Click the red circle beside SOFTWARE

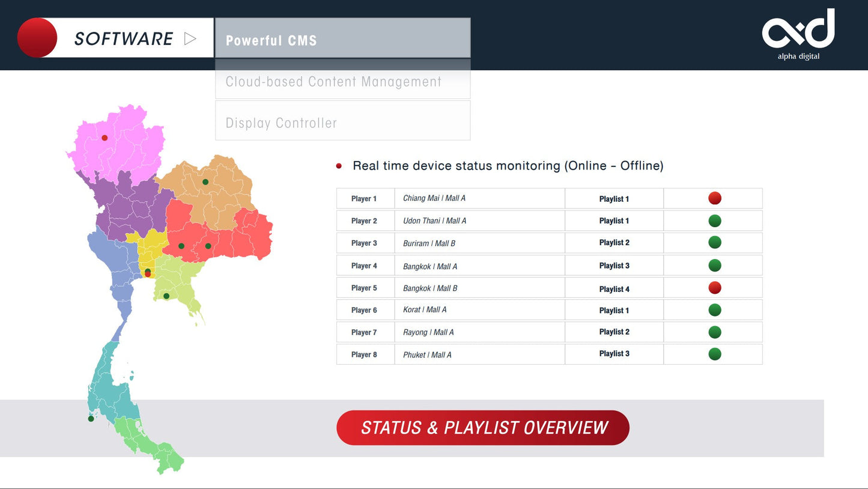37,38
